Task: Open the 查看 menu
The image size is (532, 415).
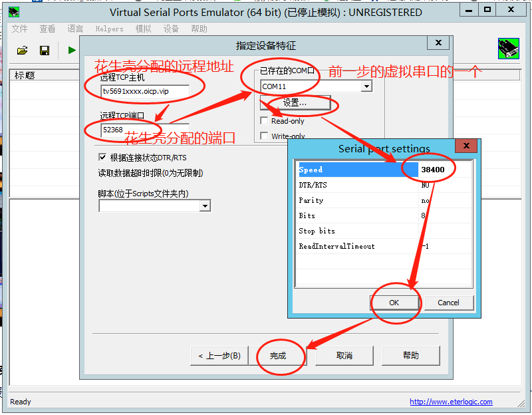Action: point(47,29)
